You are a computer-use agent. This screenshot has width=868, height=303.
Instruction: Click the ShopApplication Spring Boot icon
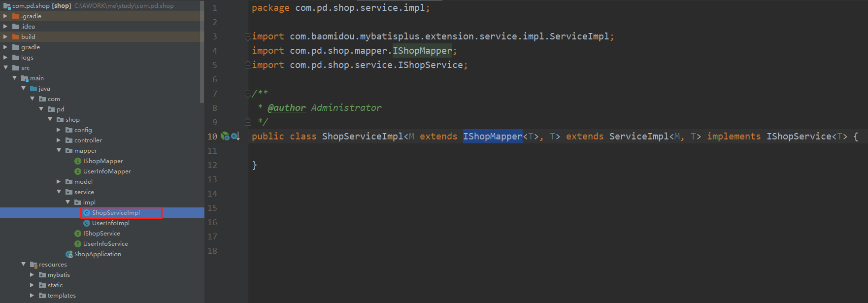point(69,254)
